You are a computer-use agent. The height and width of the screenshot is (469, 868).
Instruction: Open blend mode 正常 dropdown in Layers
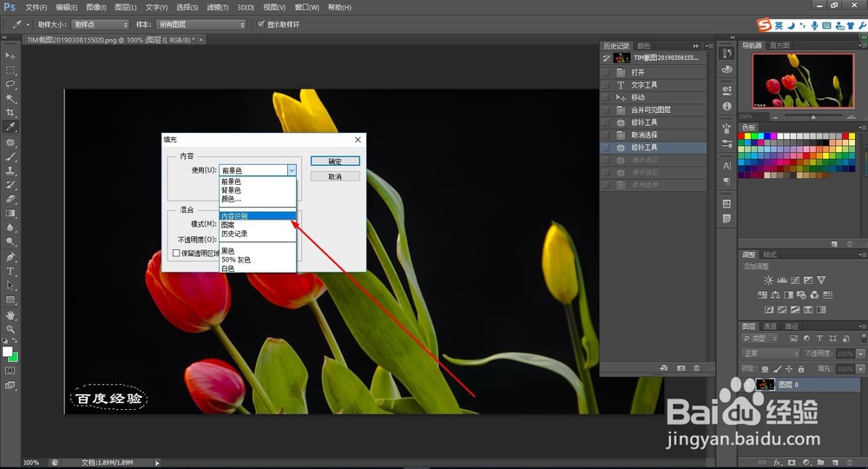click(770, 353)
